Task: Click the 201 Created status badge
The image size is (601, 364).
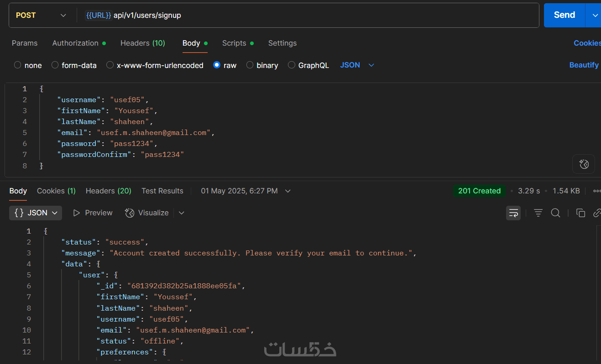Action: pyautogui.click(x=479, y=191)
